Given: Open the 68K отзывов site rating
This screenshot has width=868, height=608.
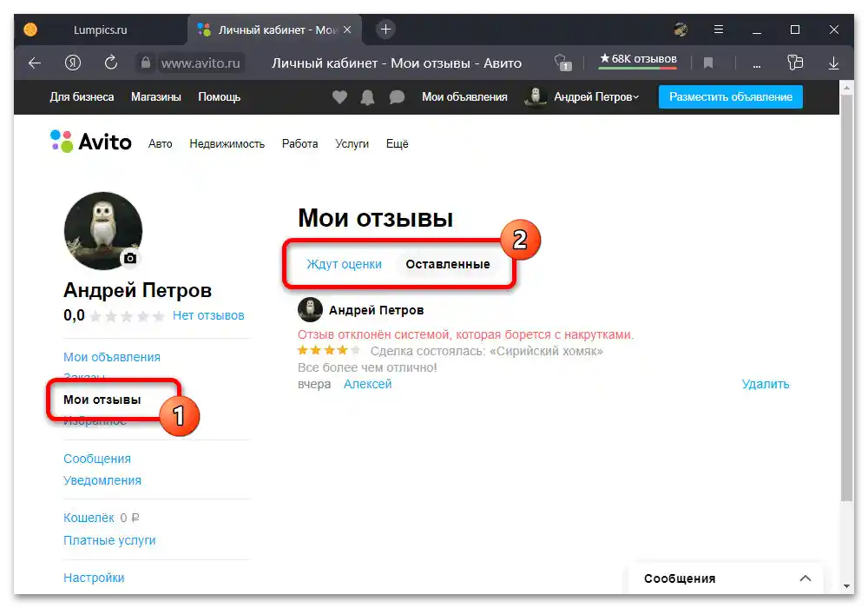Looking at the screenshot, I should pyautogui.click(x=638, y=59).
